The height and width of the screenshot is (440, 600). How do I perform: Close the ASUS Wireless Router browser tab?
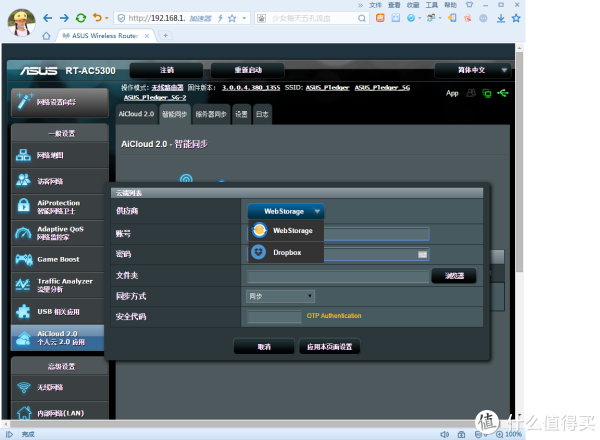pyautogui.click(x=147, y=36)
